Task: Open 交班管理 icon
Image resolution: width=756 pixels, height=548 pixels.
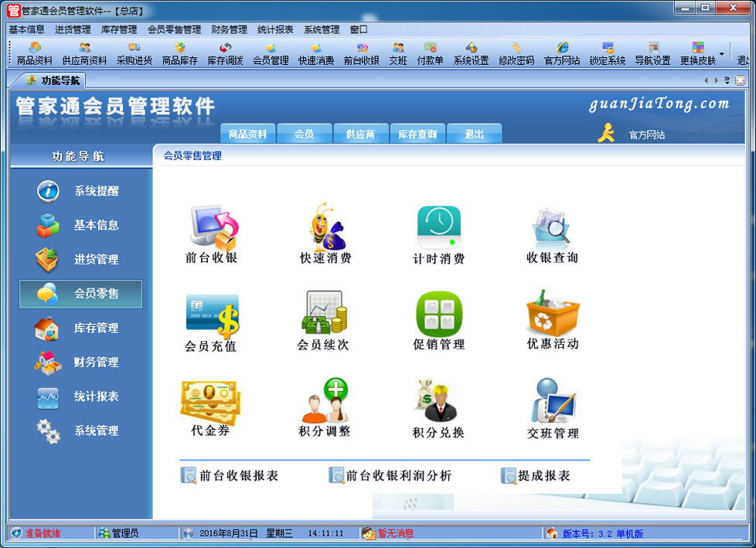Action: click(x=552, y=402)
